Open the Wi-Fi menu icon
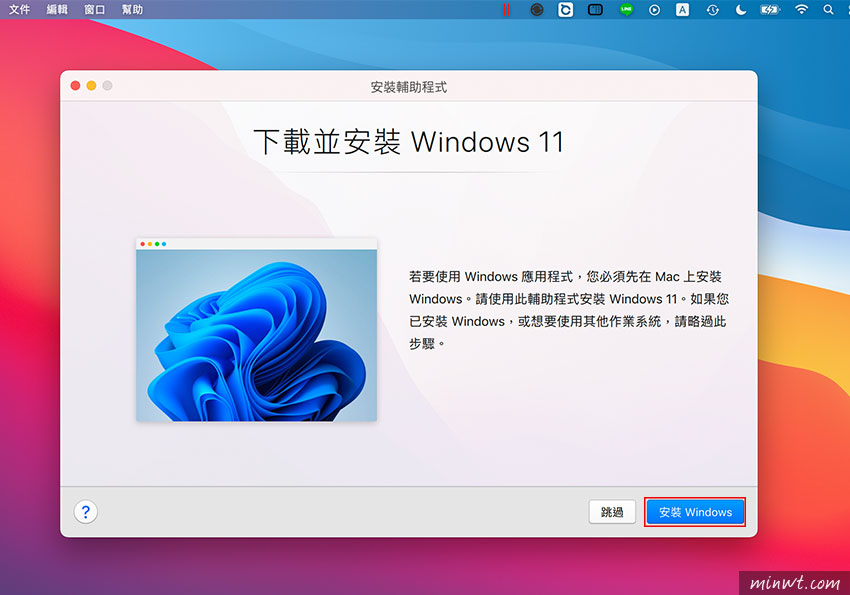 (x=801, y=9)
